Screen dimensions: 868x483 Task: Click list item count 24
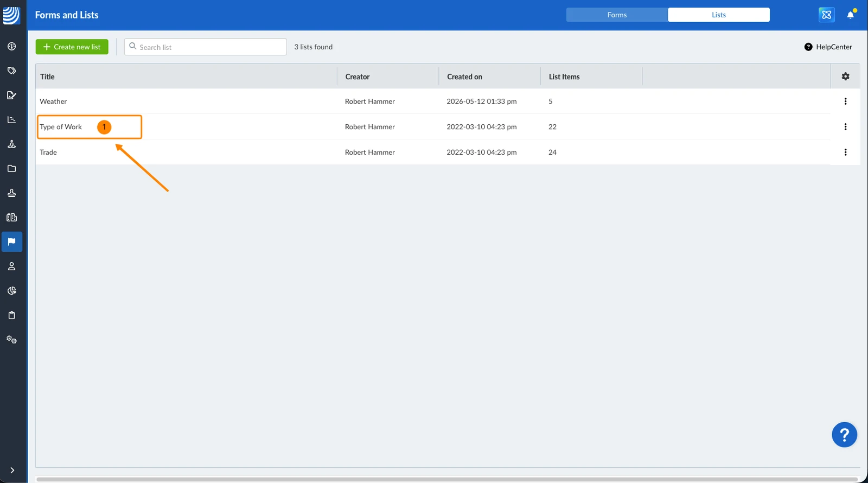pos(552,152)
